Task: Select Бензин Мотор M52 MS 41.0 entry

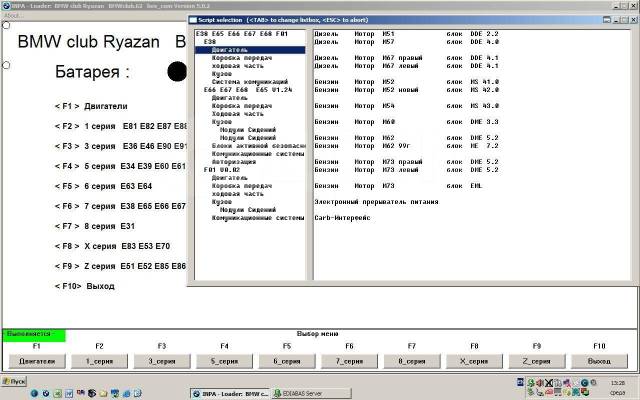Action: click(x=406, y=82)
